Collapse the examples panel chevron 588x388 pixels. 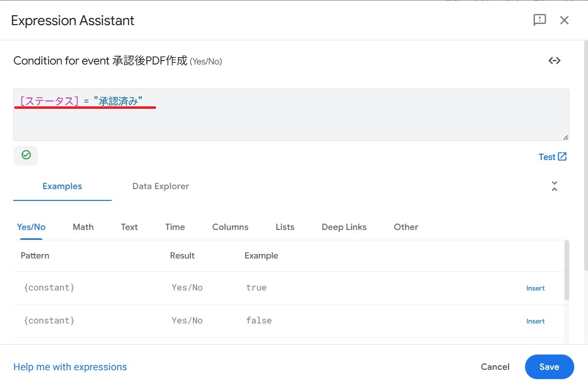(x=555, y=186)
